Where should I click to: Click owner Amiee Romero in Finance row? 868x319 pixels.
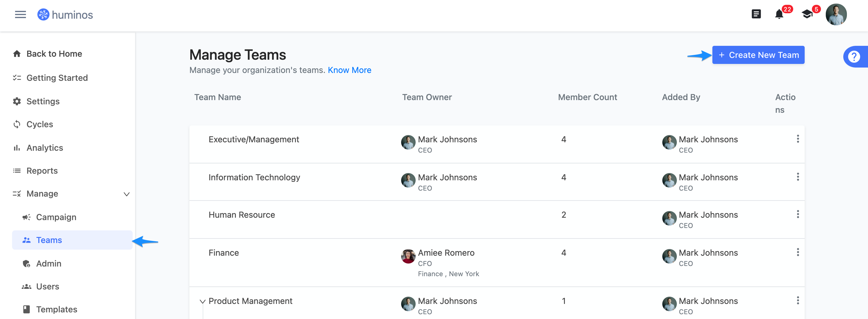446,253
